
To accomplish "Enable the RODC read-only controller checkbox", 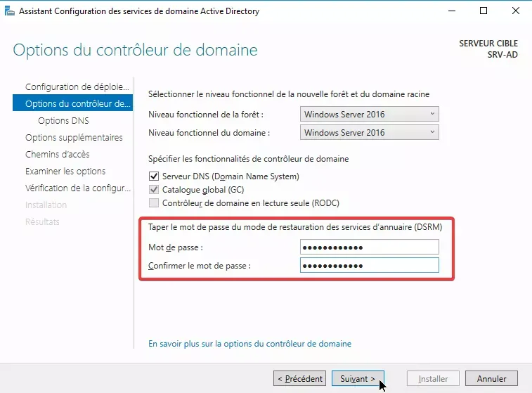I will click(154, 203).
